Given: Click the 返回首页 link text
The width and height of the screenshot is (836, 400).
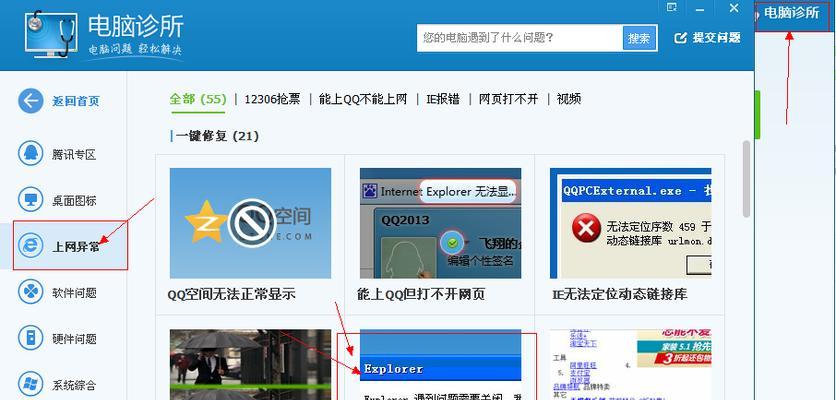Looking at the screenshot, I should [x=76, y=101].
